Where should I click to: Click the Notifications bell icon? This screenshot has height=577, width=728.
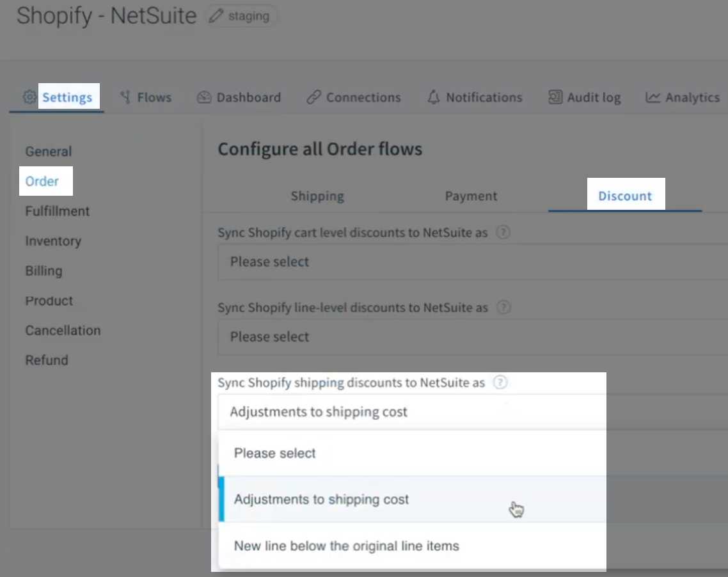434,97
